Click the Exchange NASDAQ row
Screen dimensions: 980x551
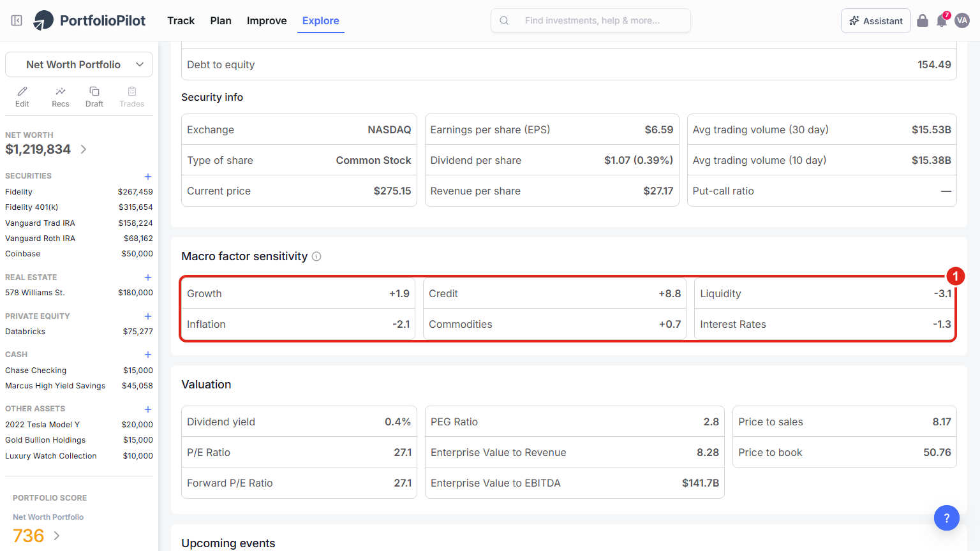[299, 129]
